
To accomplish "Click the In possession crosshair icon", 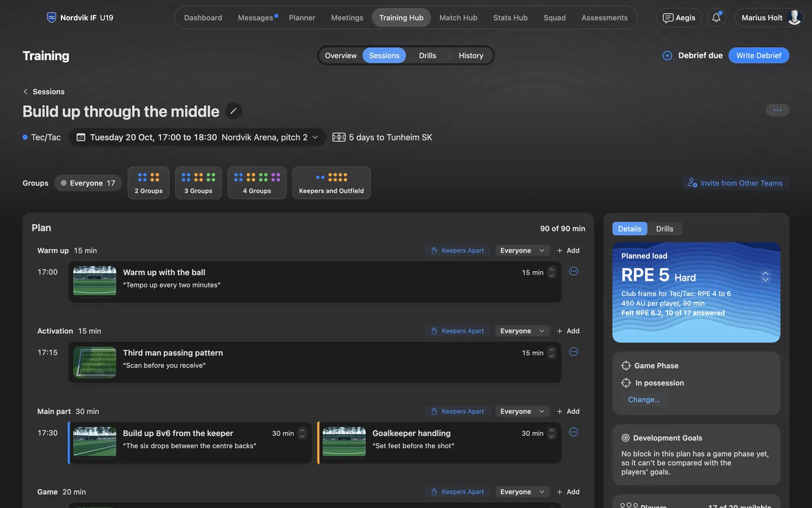I will click(x=626, y=383).
